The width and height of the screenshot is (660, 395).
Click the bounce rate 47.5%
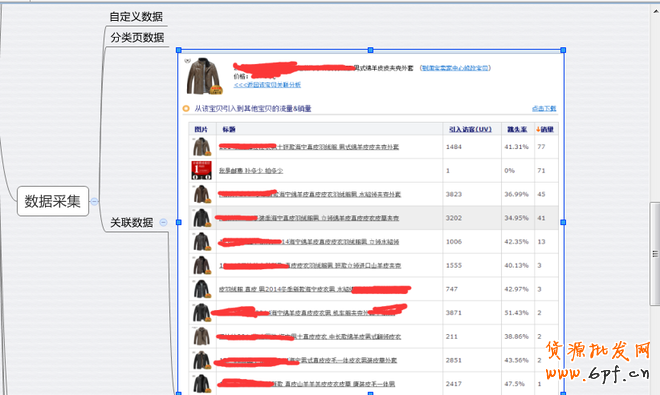tap(514, 384)
